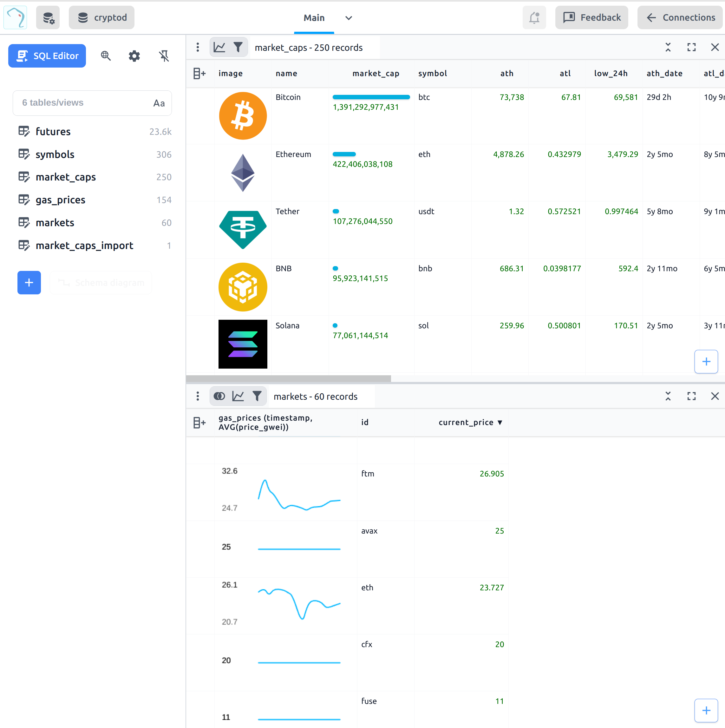This screenshot has height=728, width=725.
Task: Show chart view for market_caps table
Action: 219,48
